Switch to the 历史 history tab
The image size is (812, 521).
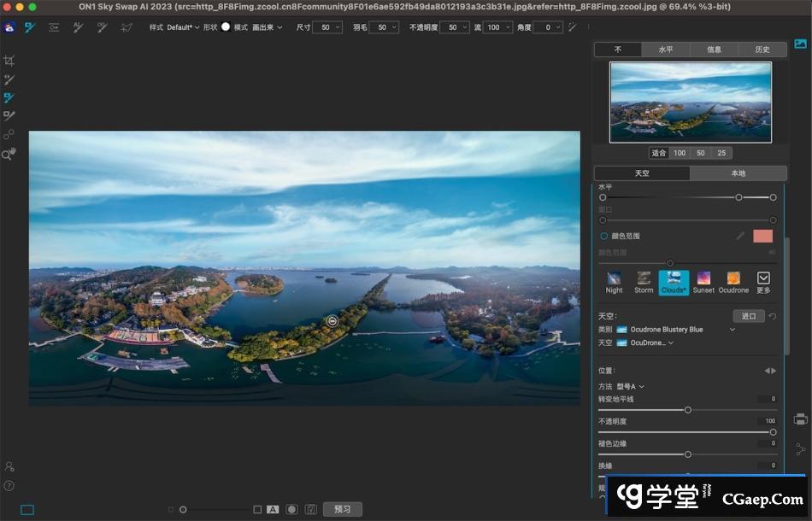click(762, 50)
